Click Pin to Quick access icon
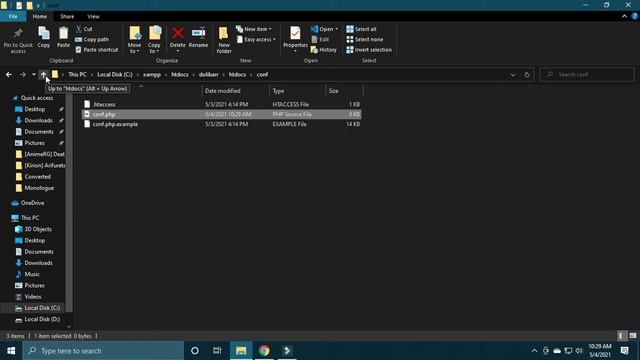The width and height of the screenshot is (640, 360). [18, 33]
